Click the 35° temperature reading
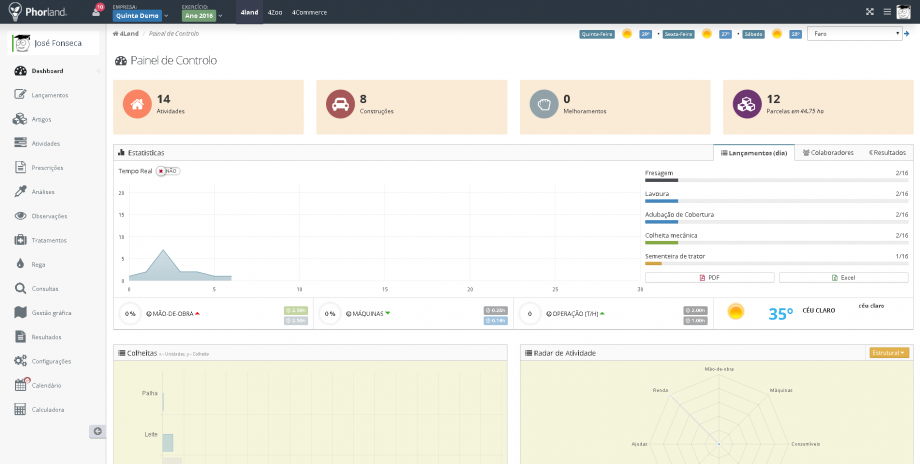920x464 pixels. (780, 314)
